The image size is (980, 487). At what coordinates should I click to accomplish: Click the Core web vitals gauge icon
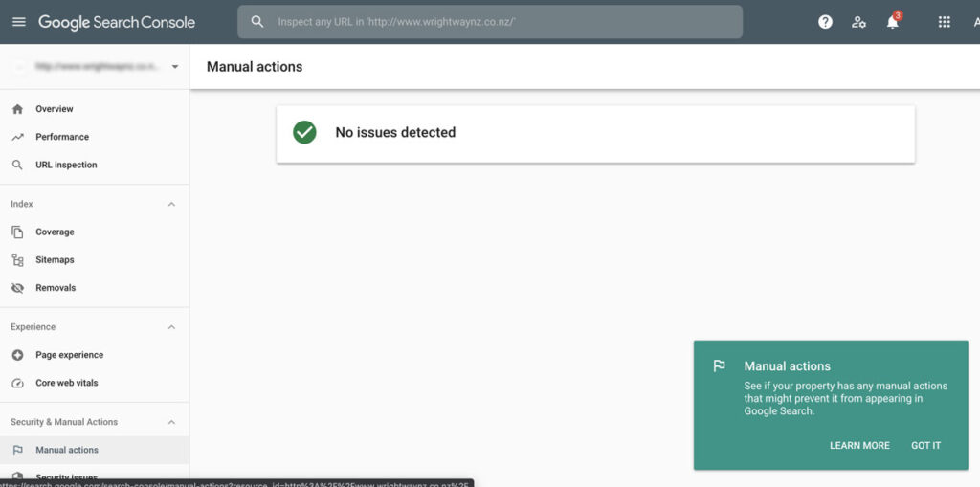tap(17, 384)
